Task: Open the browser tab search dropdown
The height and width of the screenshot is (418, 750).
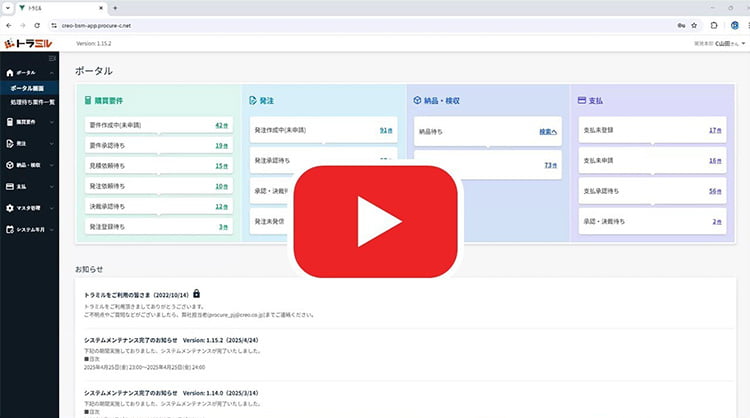Action: pyautogui.click(x=8, y=8)
